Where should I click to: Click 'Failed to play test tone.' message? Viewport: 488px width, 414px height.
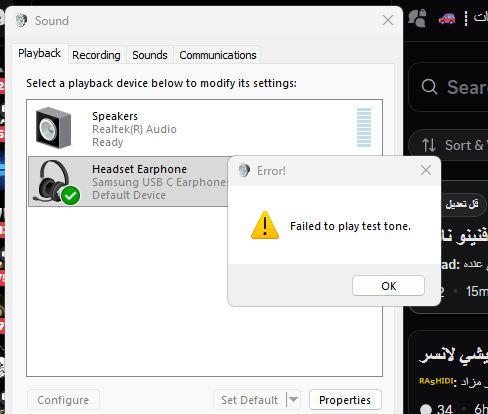pyautogui.click(x=350, y=226)
